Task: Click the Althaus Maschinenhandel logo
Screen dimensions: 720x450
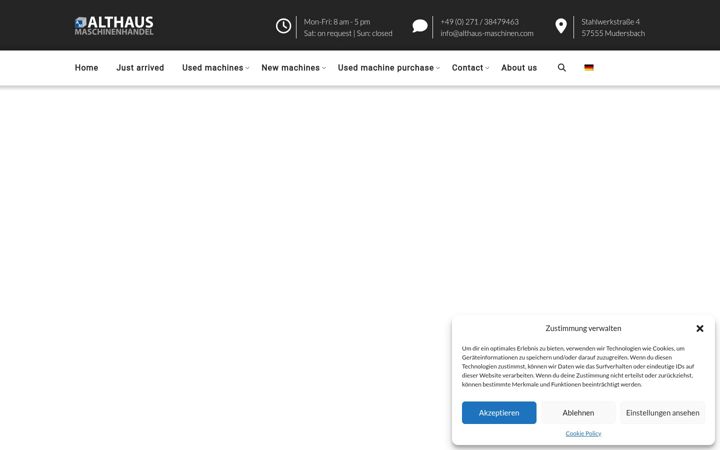Action: (x=114, y=26)
